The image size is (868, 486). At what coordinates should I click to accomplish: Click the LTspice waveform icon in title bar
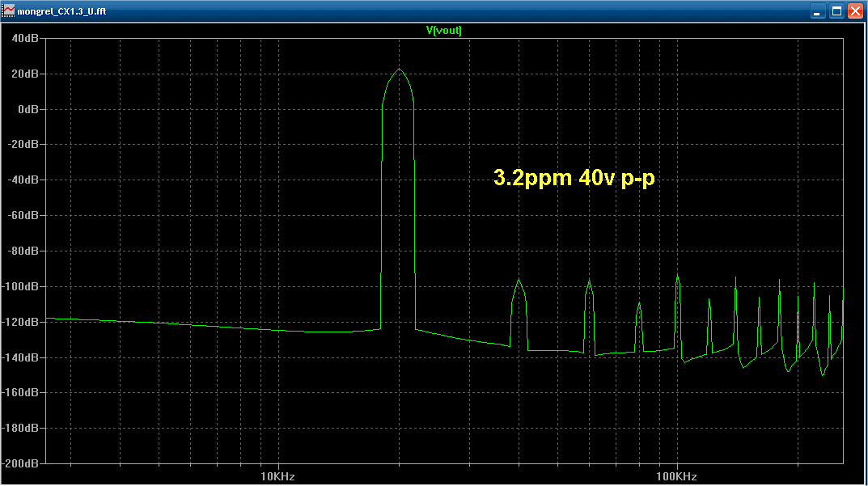8,11
